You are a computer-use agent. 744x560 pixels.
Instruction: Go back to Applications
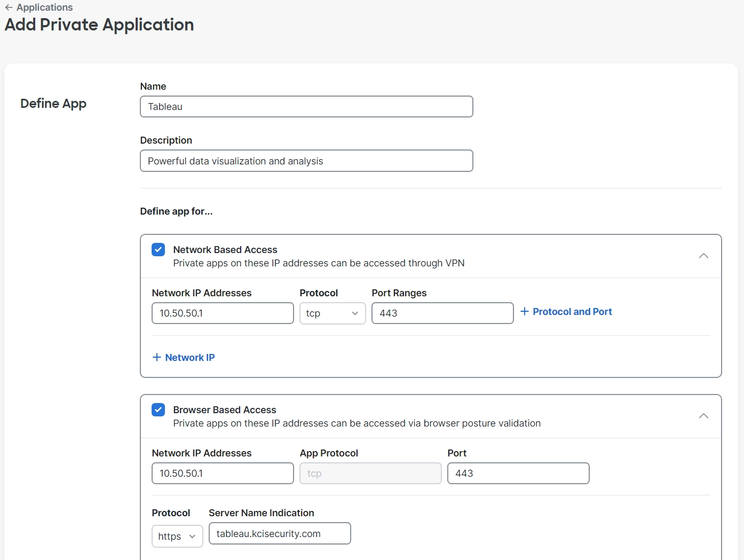pos(38,7)
